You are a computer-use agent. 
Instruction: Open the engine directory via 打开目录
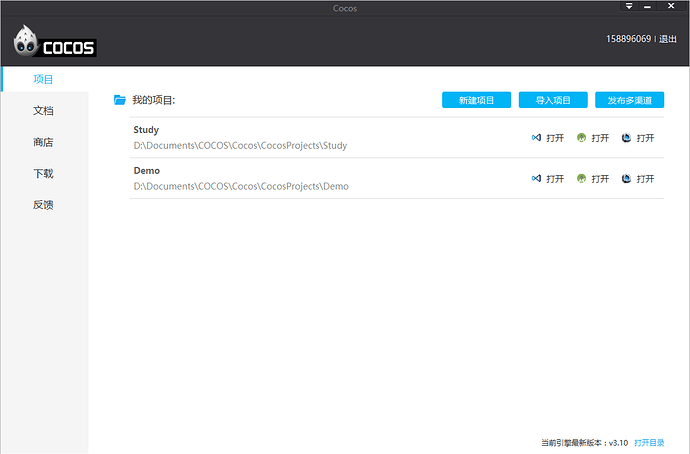coord(649,443)
